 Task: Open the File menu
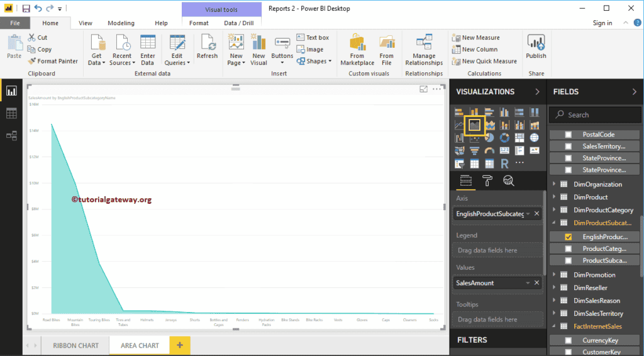pos(15,23)
